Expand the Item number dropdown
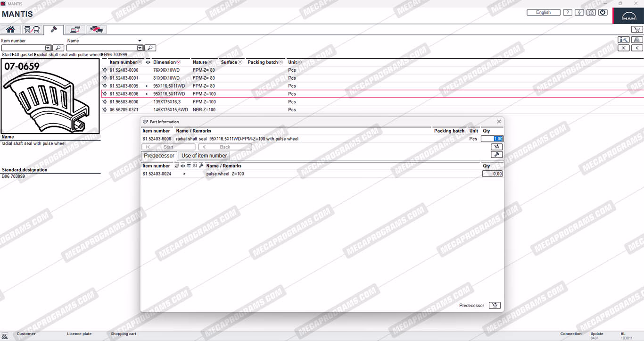This screenshot has height=341, width=644. (48, 48)
